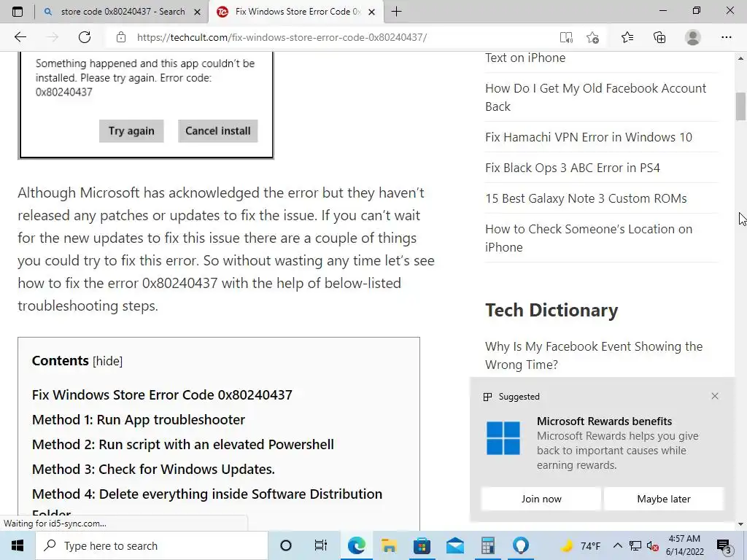Click the address bar URL

[282, 37]
